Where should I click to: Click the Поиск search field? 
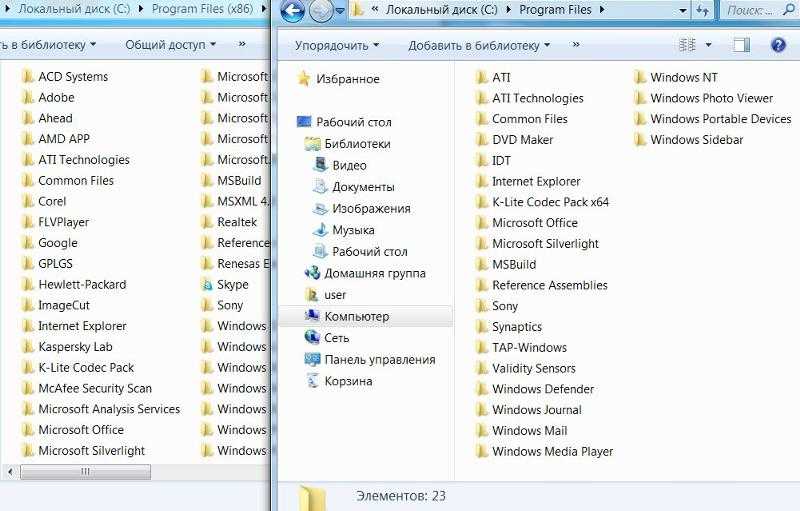[759, 10]
